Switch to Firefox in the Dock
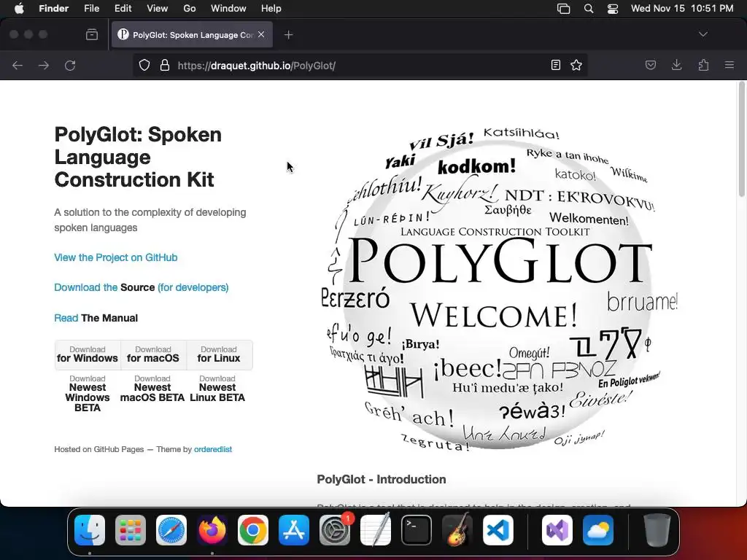 212,530
